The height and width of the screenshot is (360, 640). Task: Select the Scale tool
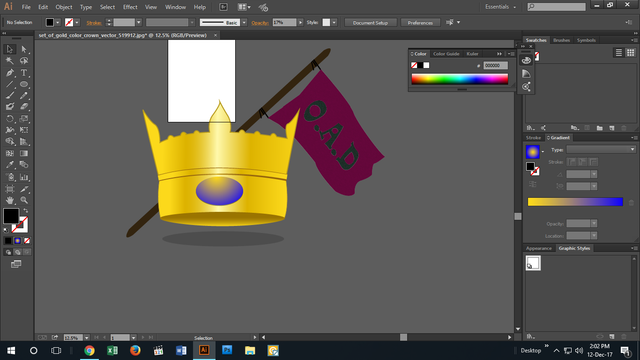24,119
